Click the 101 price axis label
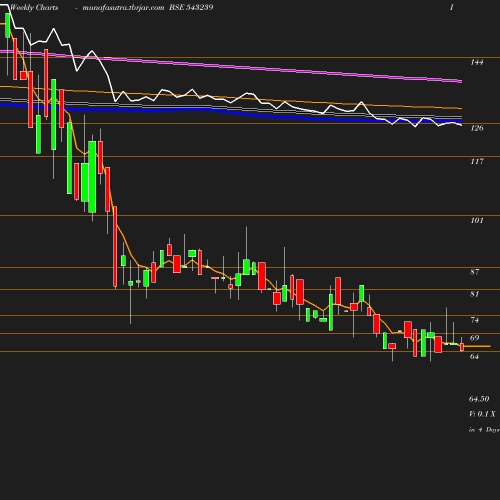Viewport: 500px width, 500px height. tap(477, 220)
